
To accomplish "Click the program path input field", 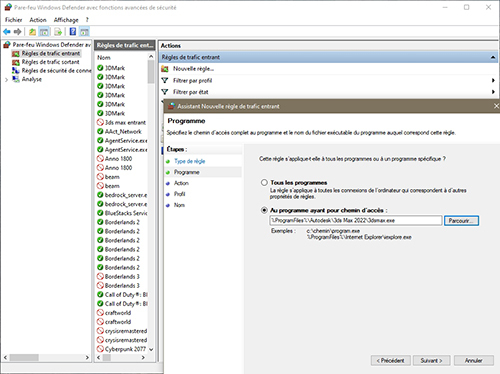I will 356,221.
